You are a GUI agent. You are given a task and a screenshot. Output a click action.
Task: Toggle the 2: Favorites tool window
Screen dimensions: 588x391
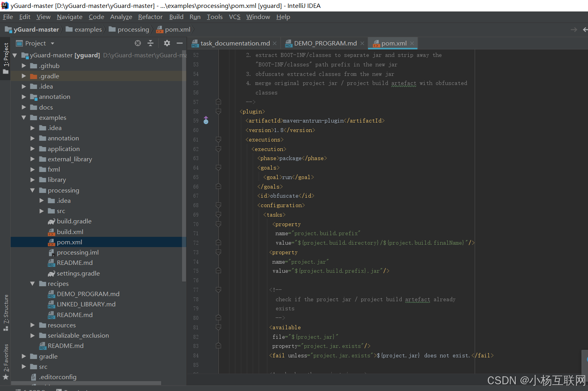[6, 358]
